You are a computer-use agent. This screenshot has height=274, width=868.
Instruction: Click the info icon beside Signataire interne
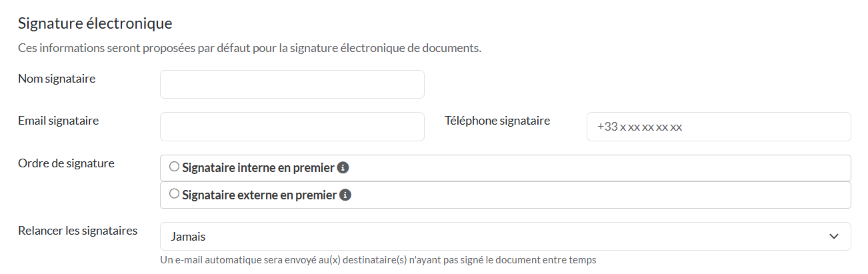(x=343, y=168)
